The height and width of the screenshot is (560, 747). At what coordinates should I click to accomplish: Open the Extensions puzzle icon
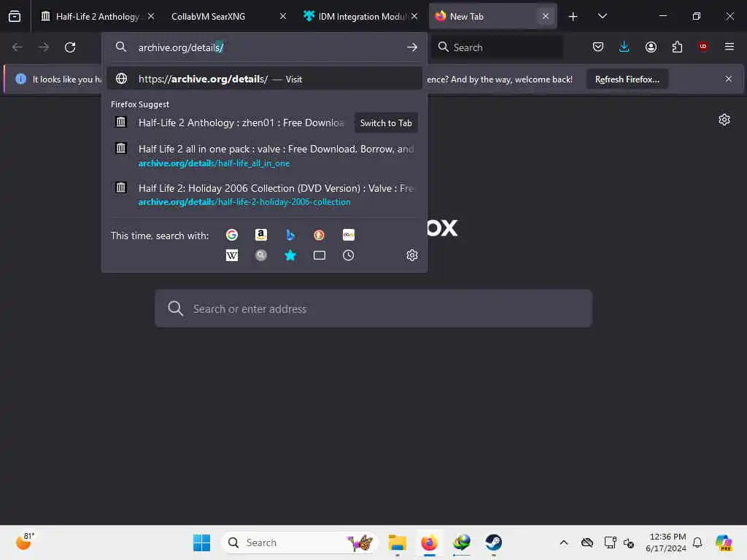[677, 47]
